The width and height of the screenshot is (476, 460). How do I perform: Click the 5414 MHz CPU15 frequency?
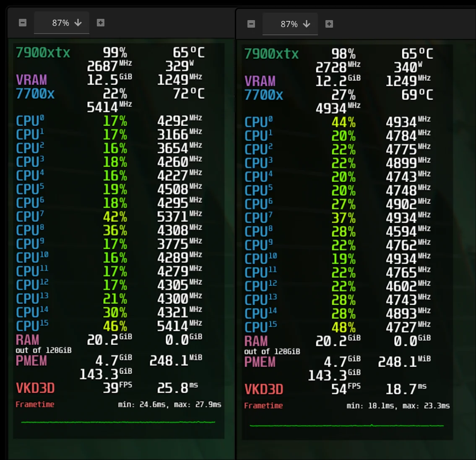179,326
